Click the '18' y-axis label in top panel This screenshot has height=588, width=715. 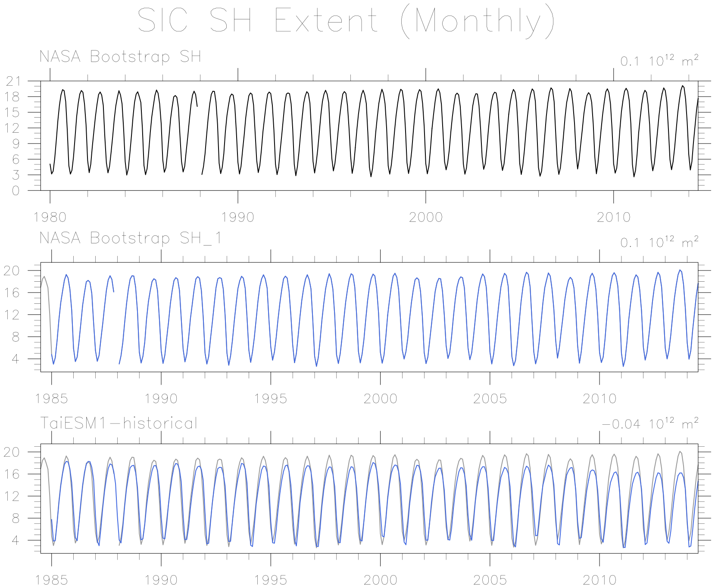pyautogui.click(x=13, y=97)
